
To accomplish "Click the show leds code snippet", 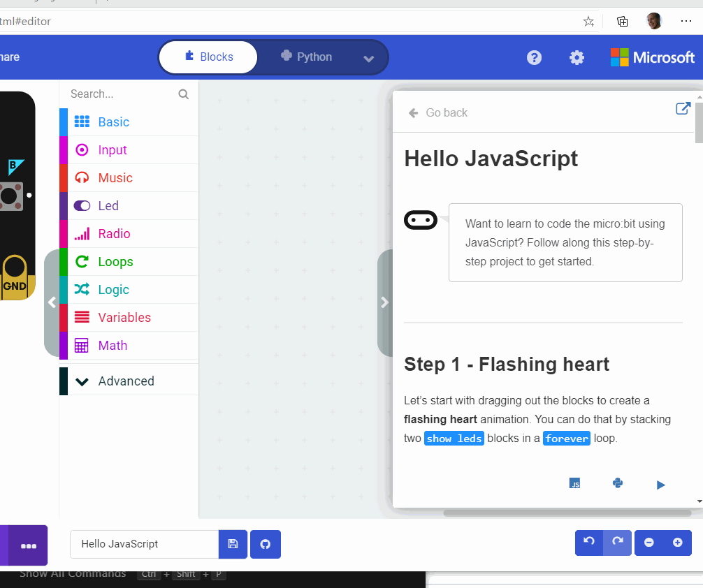I will (x=454, y=439).
